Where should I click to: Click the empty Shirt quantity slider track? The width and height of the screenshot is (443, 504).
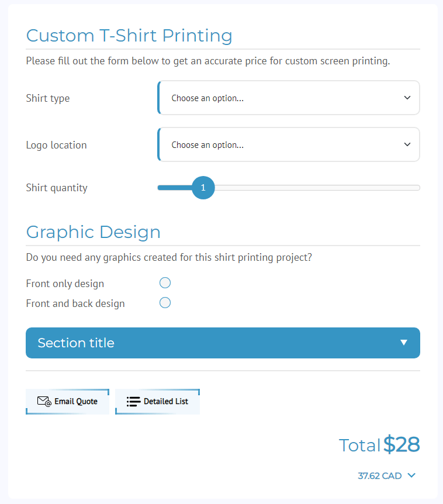coord(317,188)
